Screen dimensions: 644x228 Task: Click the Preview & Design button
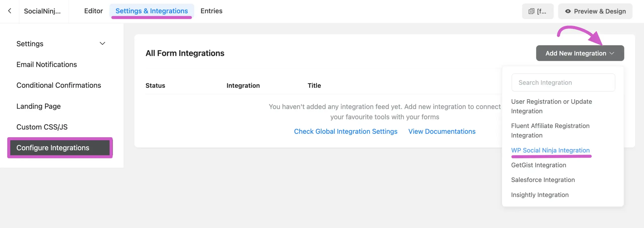coord(595,11)
